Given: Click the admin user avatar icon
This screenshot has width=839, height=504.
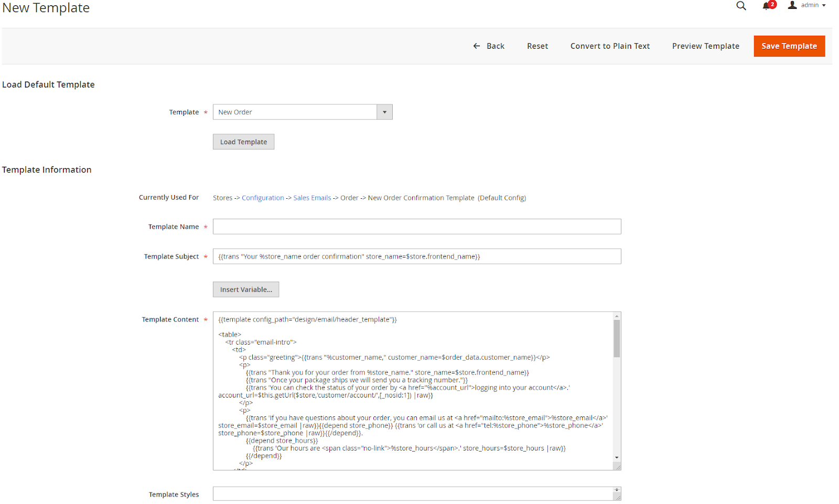Looking at the screenshot, I should coord(792,5).
